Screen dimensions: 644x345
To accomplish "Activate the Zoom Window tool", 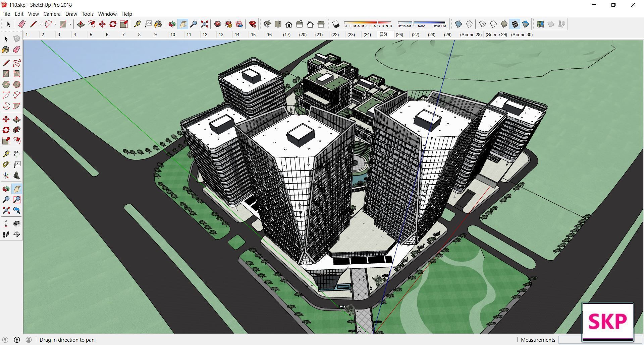I will tap(17, 200).
